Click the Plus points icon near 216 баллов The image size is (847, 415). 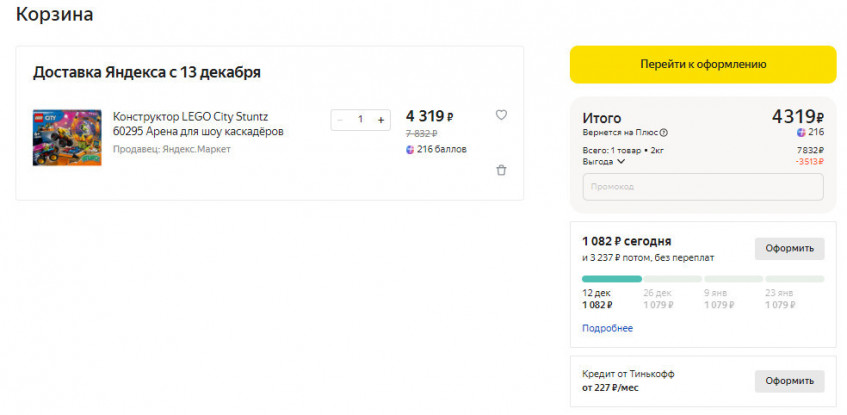[410, 150]
